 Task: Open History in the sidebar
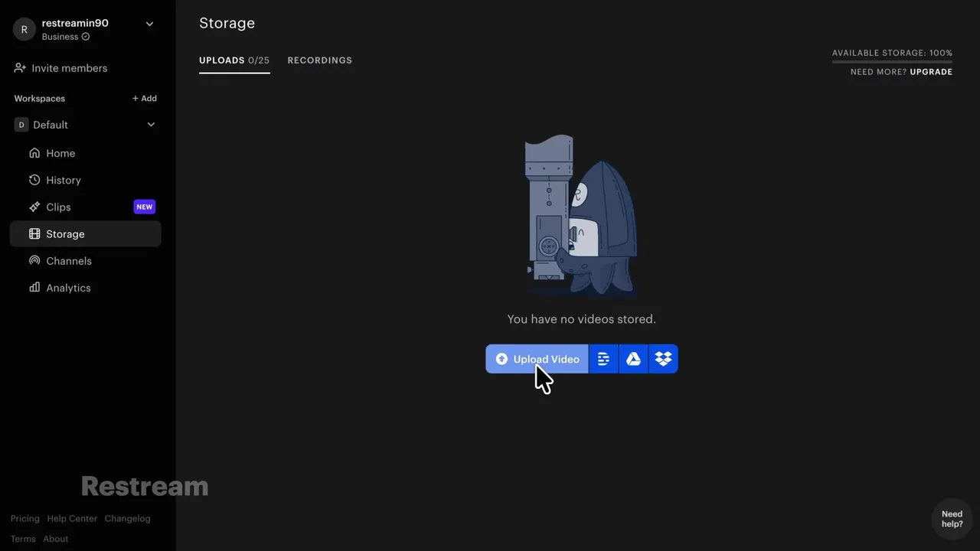pyautogui.click(x=86, y=180)
